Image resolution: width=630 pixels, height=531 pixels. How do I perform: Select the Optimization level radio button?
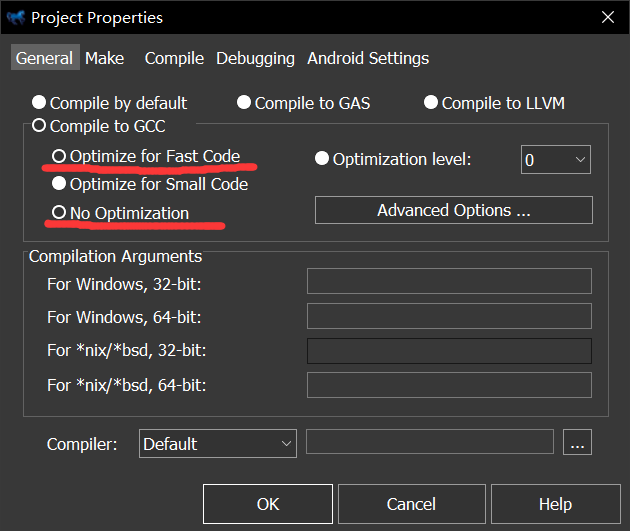pos(393,159)
